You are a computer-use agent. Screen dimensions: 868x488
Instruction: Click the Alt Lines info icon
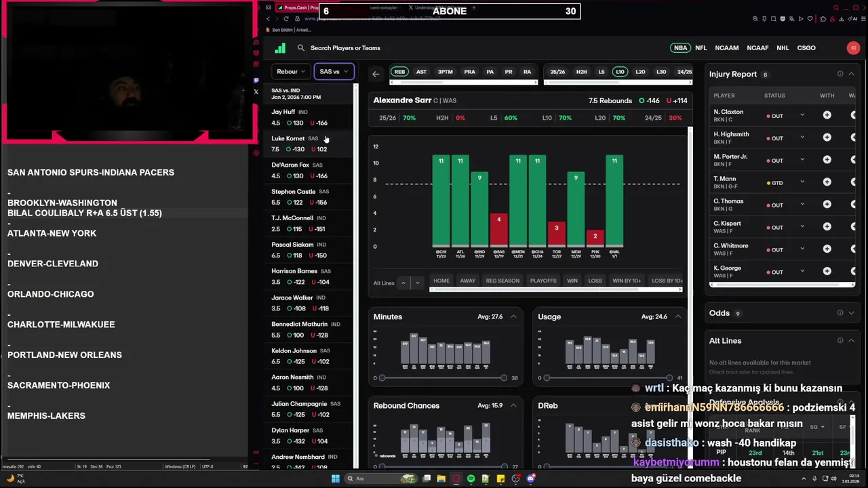pyautogui.click(x=840, y=341)
